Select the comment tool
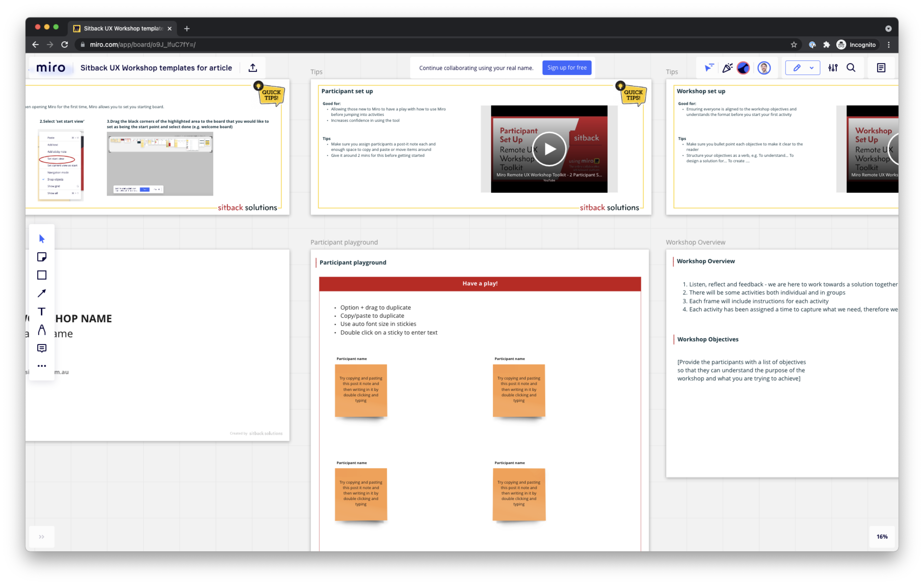 tap(42, 348)
